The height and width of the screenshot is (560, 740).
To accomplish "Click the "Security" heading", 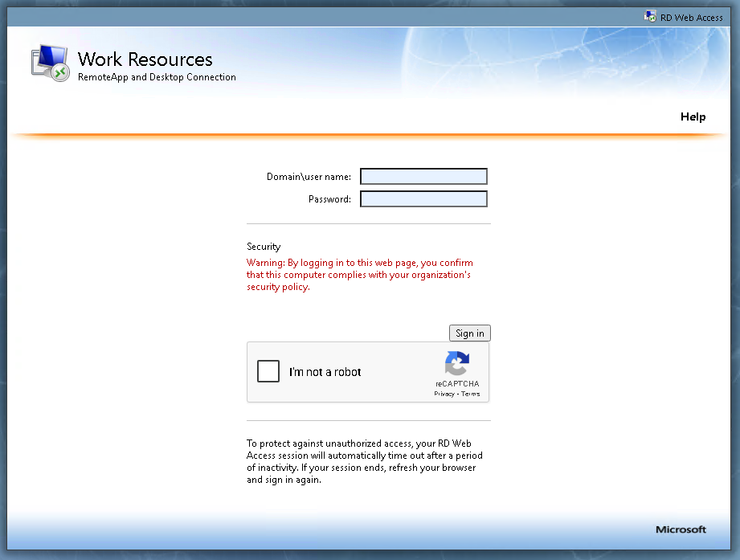I will 264,247.
